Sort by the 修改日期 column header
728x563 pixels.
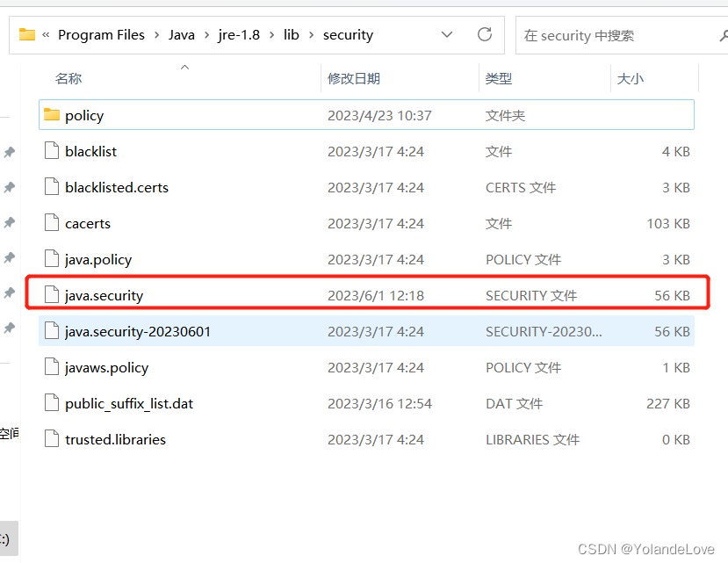[354, 78]
